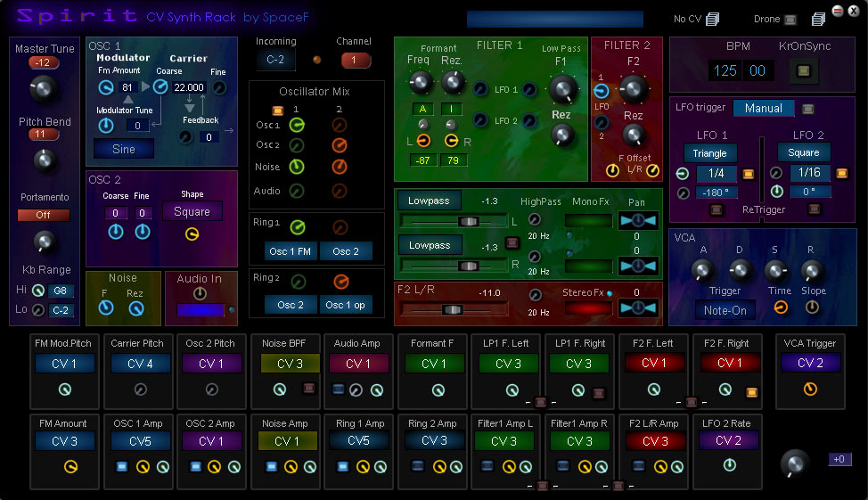Click the VCA Note-On trigger button
Screen dimensions: 868x500
click(x=725, y=309)
